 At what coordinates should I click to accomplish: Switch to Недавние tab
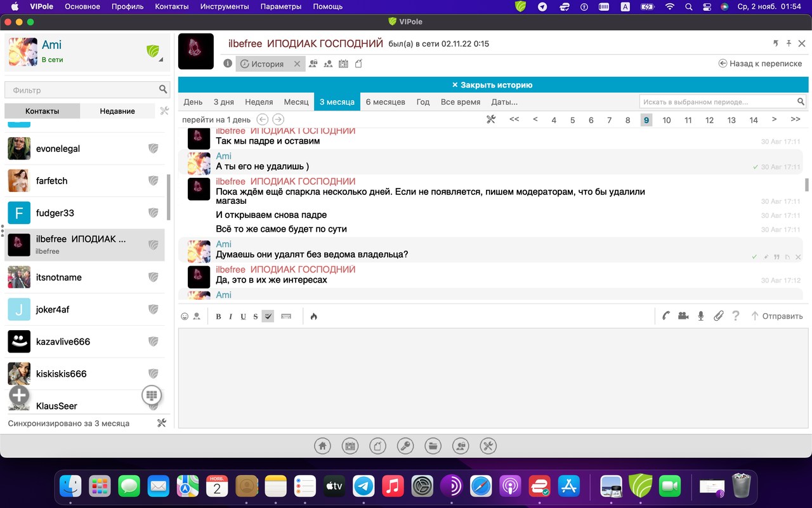tap(117, 110)
